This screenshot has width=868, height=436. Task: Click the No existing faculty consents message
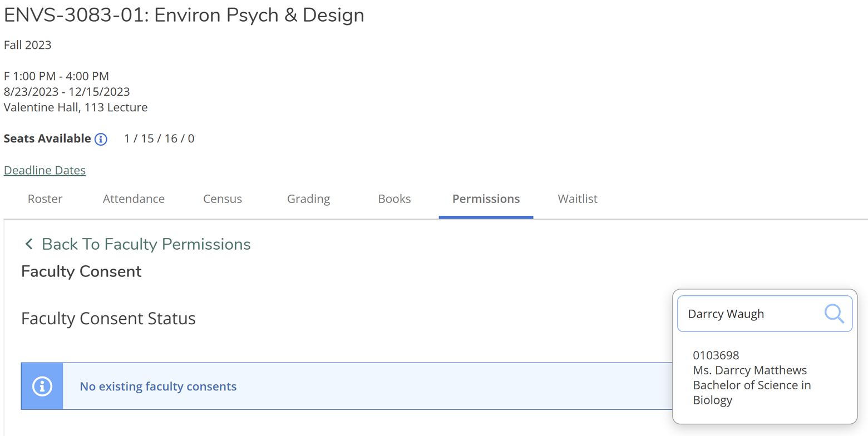[158, 387]
